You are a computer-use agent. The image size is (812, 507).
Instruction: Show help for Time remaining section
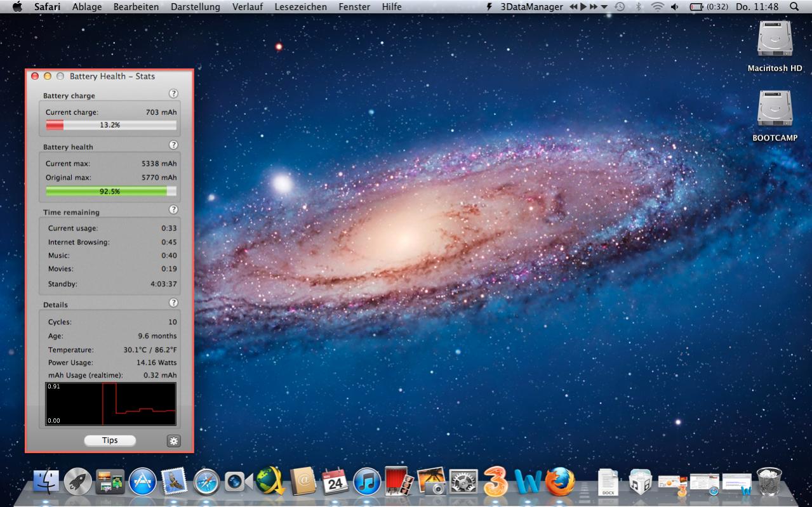[173, 210]
